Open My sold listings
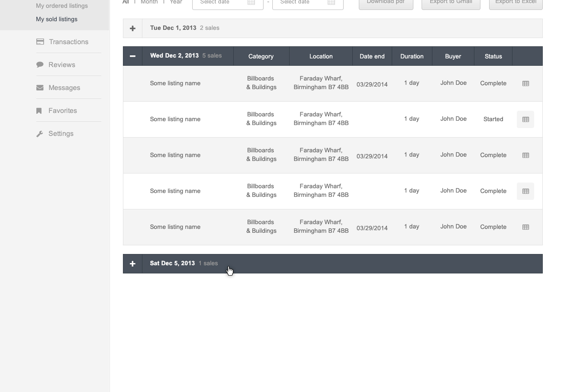The width and height of the screenshot is (580, 392). pyautogui.click(x=57, y=19)
